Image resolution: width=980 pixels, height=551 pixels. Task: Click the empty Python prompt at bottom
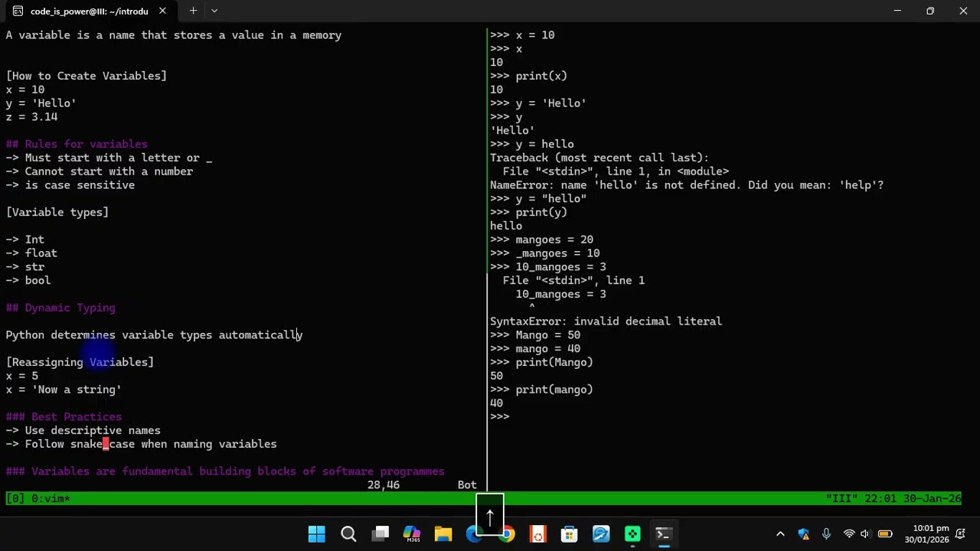tap(500, 416)
